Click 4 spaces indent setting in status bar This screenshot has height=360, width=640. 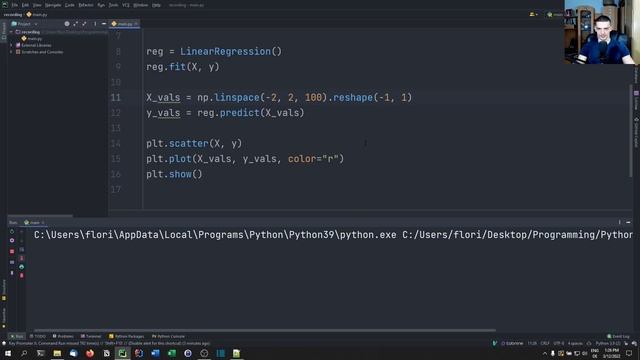(x=575, y=344)
